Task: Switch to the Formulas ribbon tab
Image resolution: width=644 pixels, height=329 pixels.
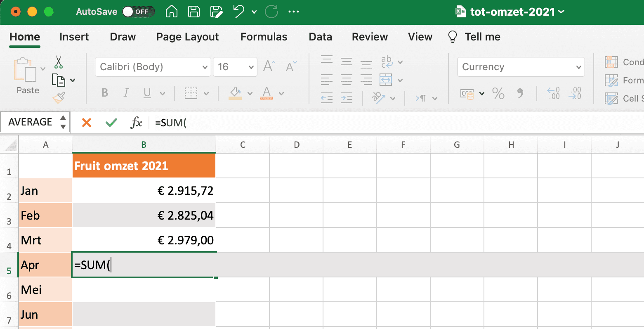Action: tap(263, 37)
